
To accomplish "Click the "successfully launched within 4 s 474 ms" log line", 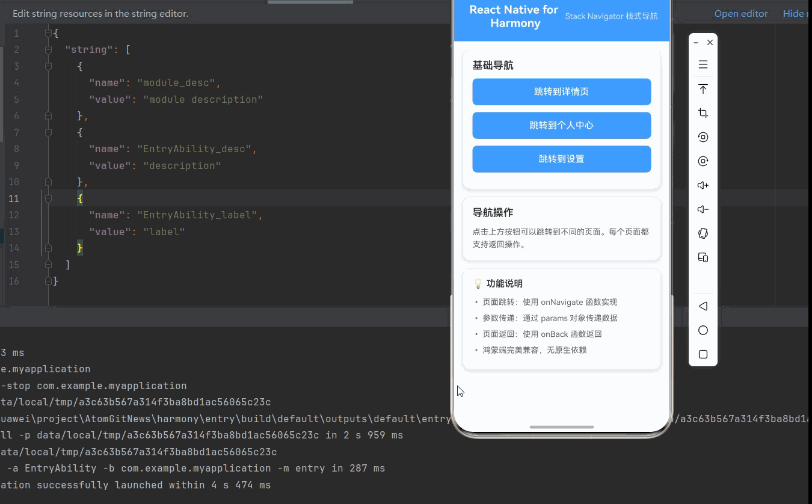I will 135,485.
